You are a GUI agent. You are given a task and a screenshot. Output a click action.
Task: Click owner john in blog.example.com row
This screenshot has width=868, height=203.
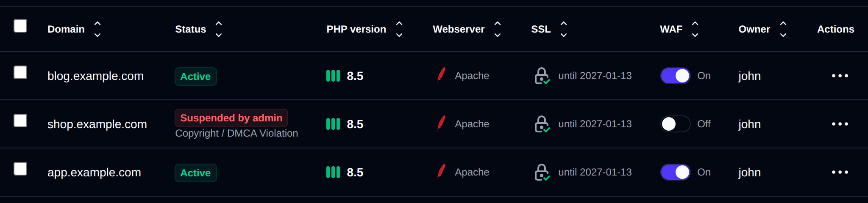749,76
